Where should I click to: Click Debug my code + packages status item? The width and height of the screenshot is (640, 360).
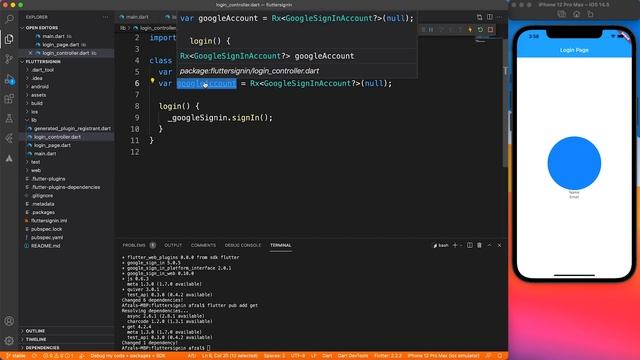coord(128,356)
